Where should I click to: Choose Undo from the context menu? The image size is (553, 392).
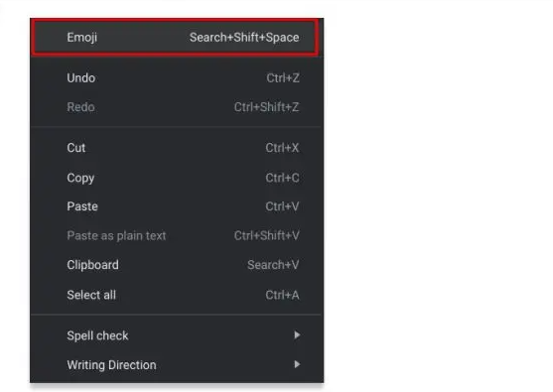point(177,78)
